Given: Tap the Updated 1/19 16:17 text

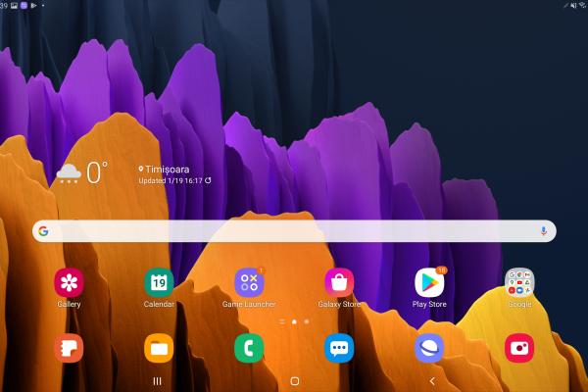Looking at the screenshot, I should [x=171, y=180].
